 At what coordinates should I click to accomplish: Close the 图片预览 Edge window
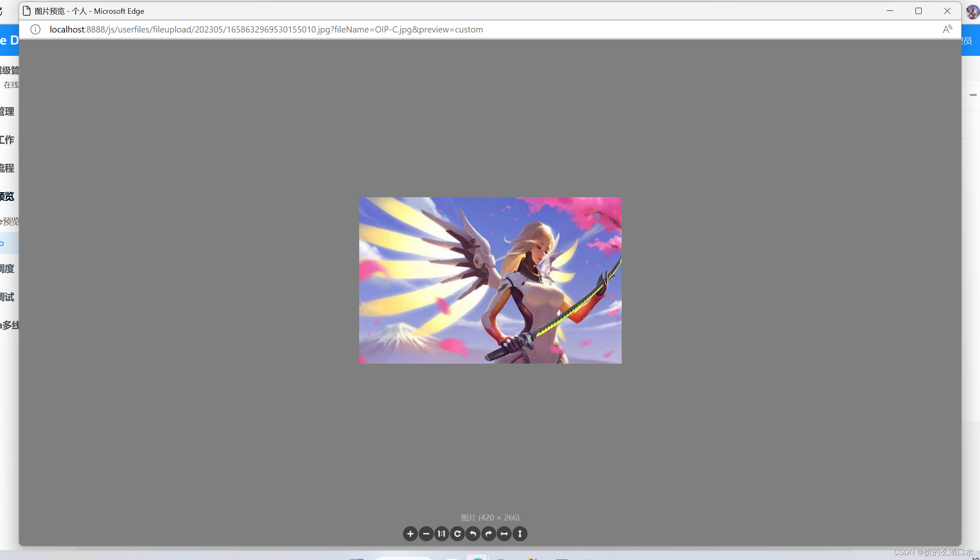pyautogui.click(x=947, y=11)
